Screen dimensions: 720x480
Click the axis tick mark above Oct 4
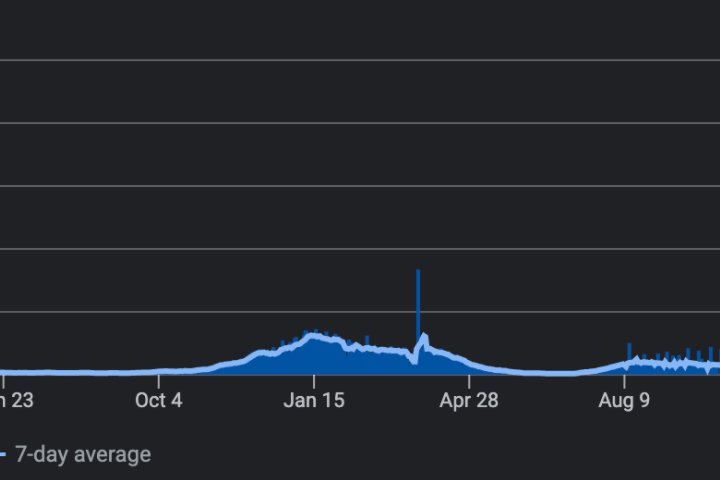[x=159, y=380]
